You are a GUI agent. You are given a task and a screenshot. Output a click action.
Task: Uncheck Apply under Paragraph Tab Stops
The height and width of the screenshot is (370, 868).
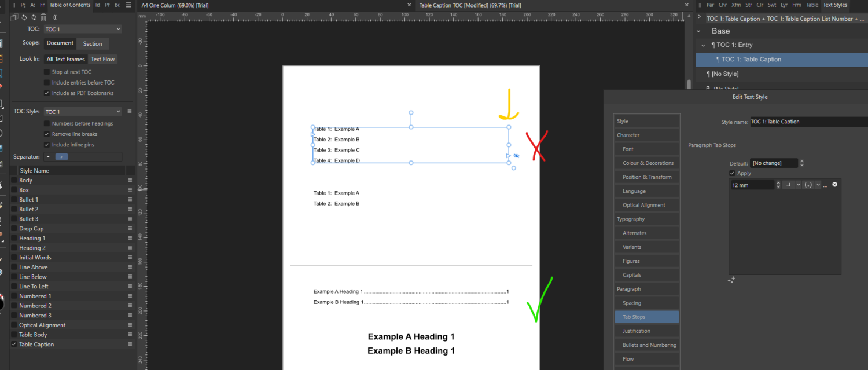click(732, 173)
